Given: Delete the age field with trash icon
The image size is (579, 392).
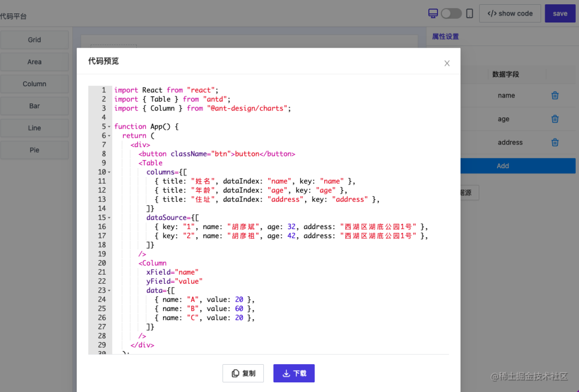Looking at the screenshot, I should point(555,119).
